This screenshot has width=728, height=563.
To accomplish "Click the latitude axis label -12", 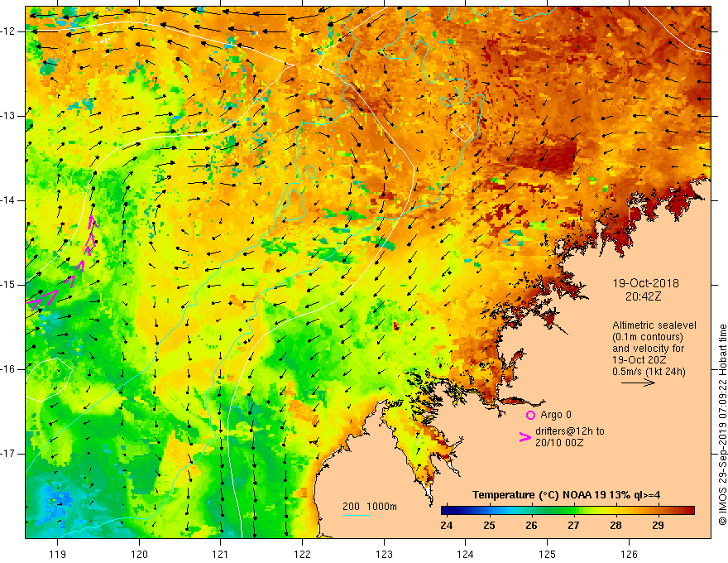I will (x=8, y=31).
